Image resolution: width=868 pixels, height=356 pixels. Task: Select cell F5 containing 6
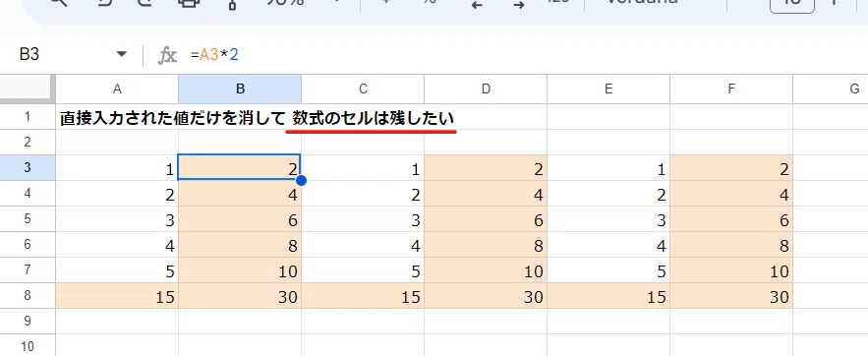[731, 218]
